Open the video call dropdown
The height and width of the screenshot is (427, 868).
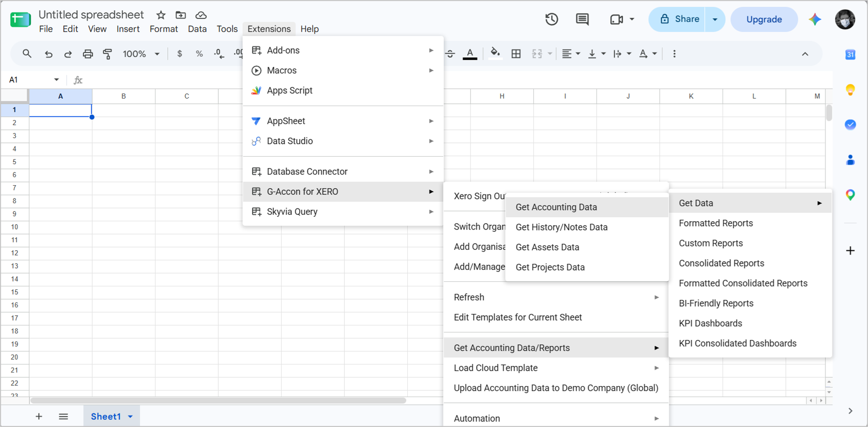(x=632, y=19)
